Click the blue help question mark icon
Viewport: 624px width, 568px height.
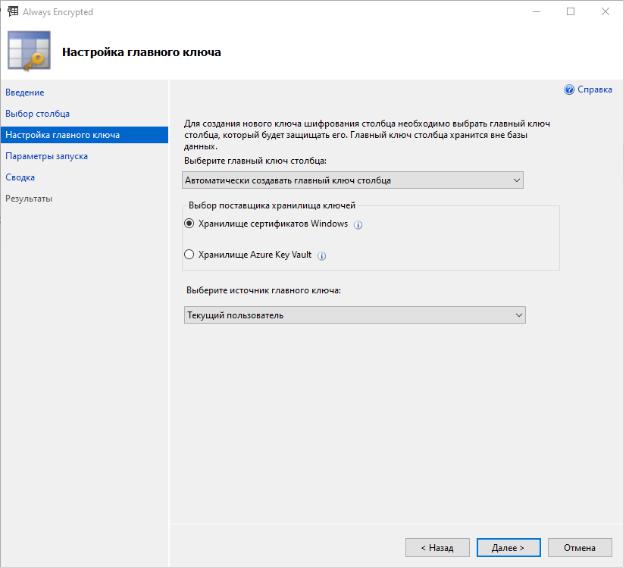(x=569, y=90)
